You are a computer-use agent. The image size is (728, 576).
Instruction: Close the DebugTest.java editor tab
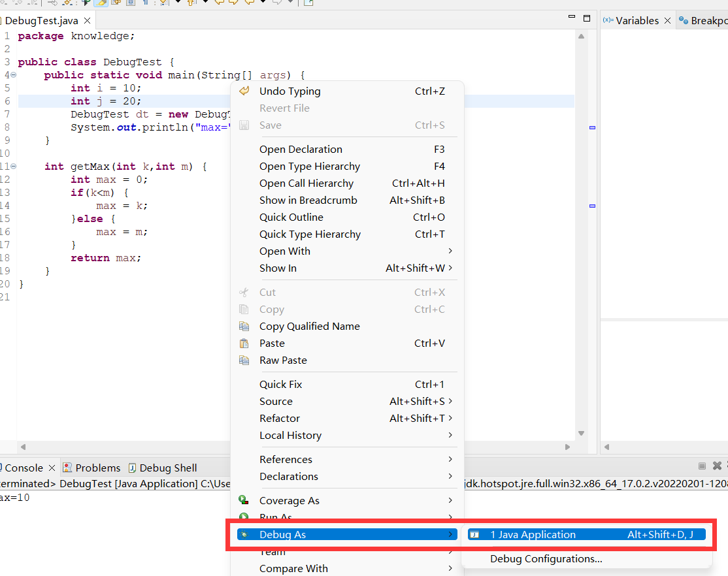(87, 20)
